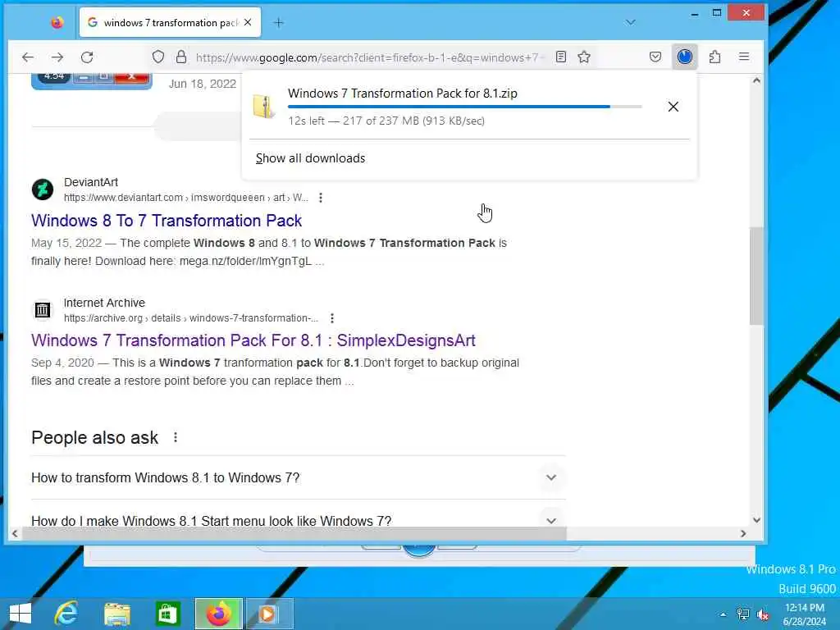Cancel the Windows 7 Transformation Pack download

pyautogui.click(x=673, y=107)
